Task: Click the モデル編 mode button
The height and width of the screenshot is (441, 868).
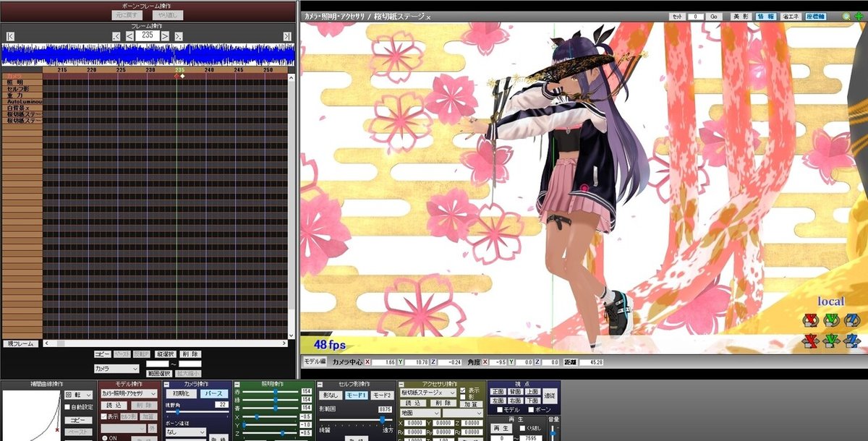Action: pos(314,361)
